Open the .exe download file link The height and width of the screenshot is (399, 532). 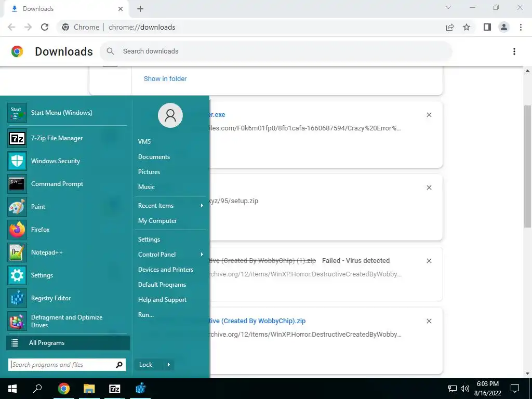click(218, 115)
